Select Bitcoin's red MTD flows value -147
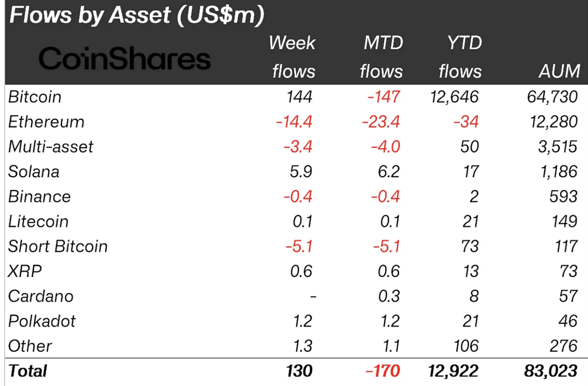This screenshot has width=588, height=386. pos(383,97)
